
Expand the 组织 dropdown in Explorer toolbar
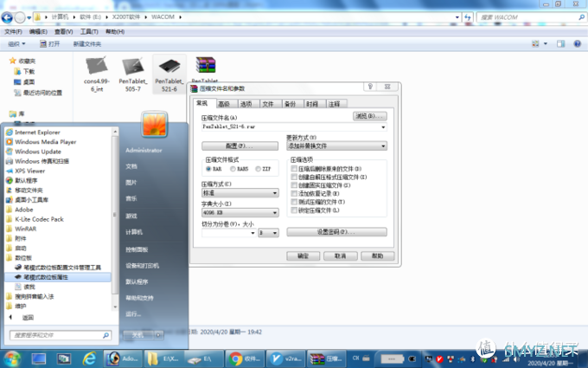click(17, 44)
